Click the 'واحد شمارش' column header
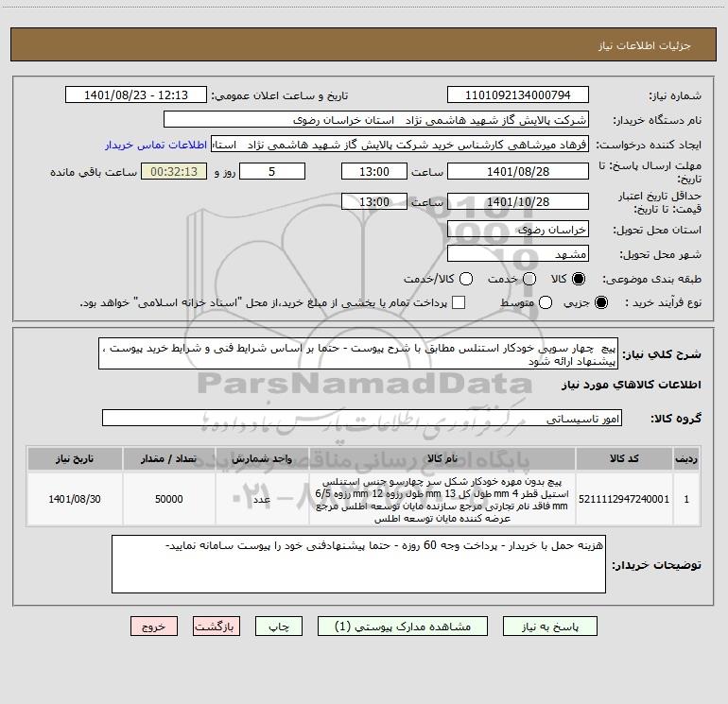Image resolution: width=728 pixels, height=704 pixels. pyautogui.click(x=262, y=458)
